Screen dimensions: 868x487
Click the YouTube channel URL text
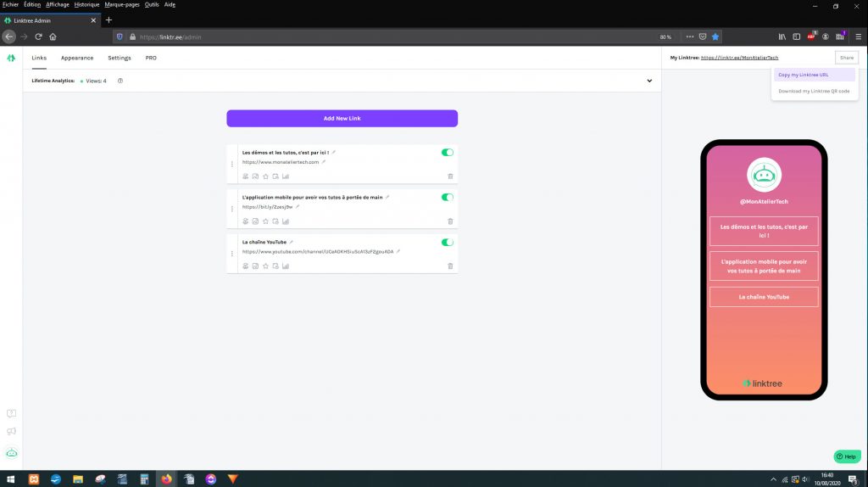318,251
